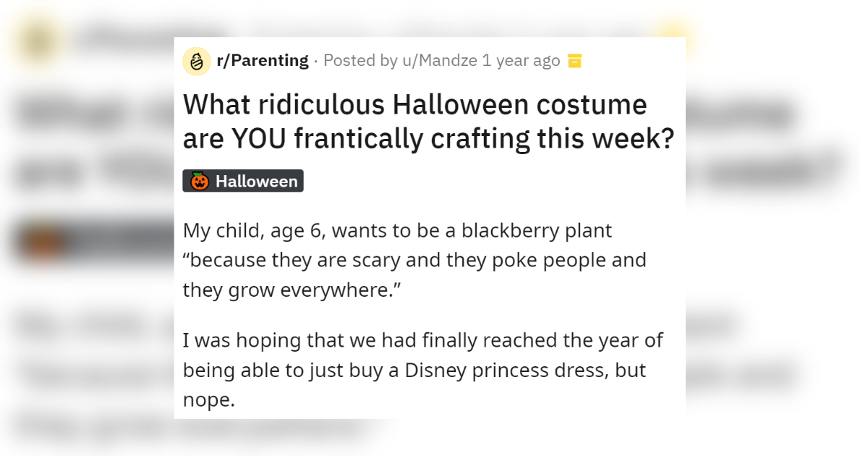This screenshot has height=456, width=868.
Task: Click the small yellow box icon after '1 year ago'
Action: coord(574,61)
